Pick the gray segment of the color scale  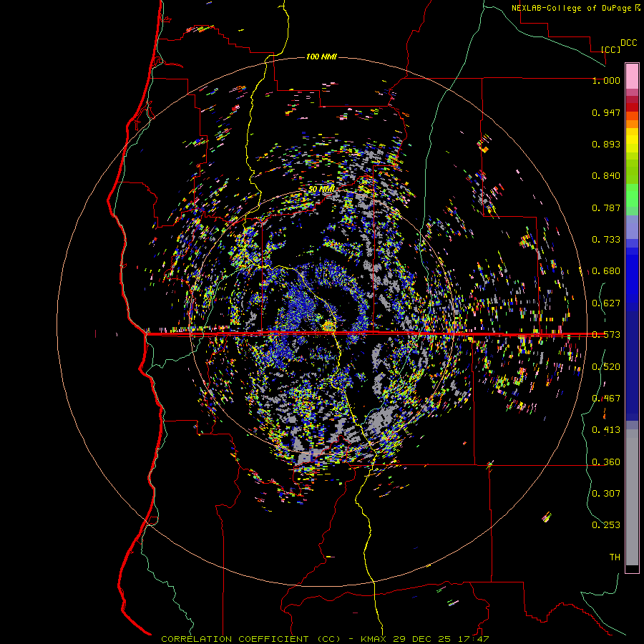tap(632, 497)
